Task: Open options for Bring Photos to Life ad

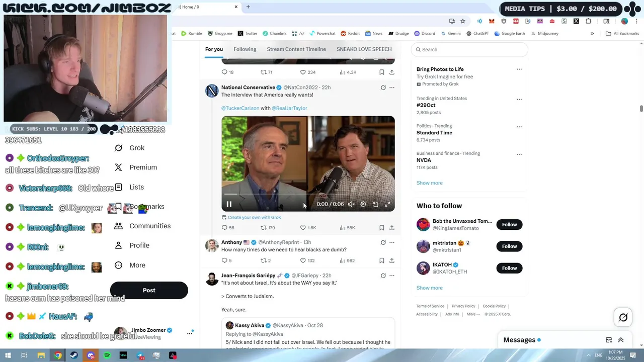Action: [x=519, y=69]
